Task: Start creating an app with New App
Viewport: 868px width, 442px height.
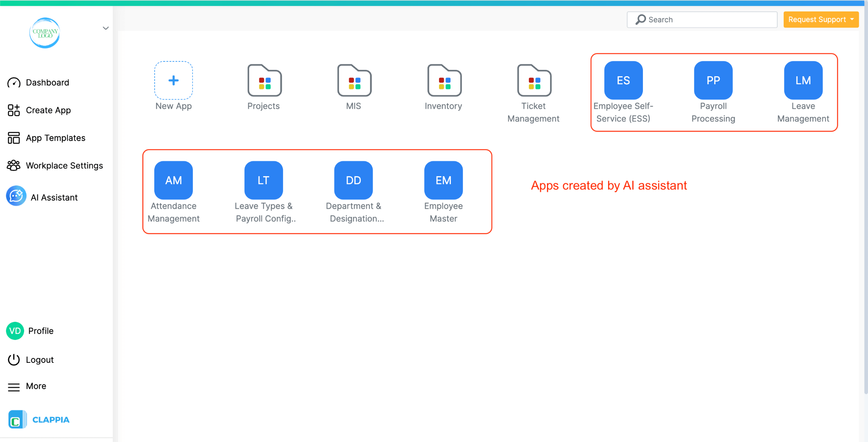Action: pyautogui.click(x=173, y=80)
